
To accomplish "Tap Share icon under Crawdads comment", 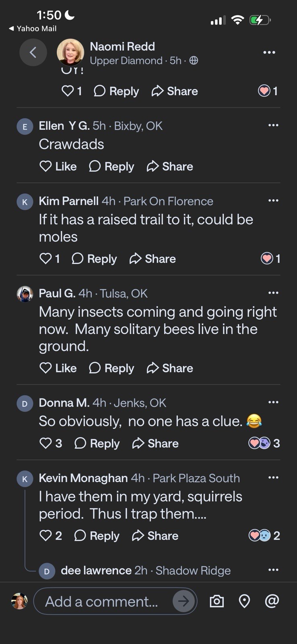I will click(170, 166).
